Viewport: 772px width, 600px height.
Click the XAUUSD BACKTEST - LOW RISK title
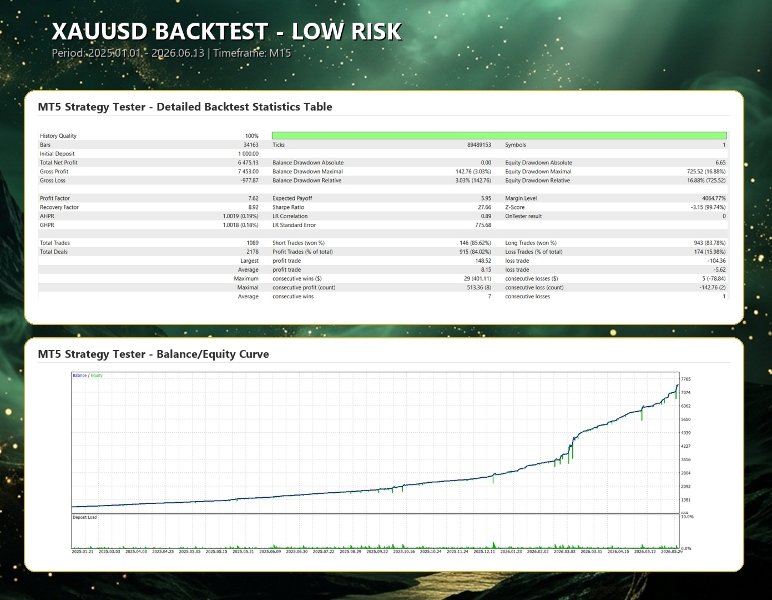(x=226, y=31)
